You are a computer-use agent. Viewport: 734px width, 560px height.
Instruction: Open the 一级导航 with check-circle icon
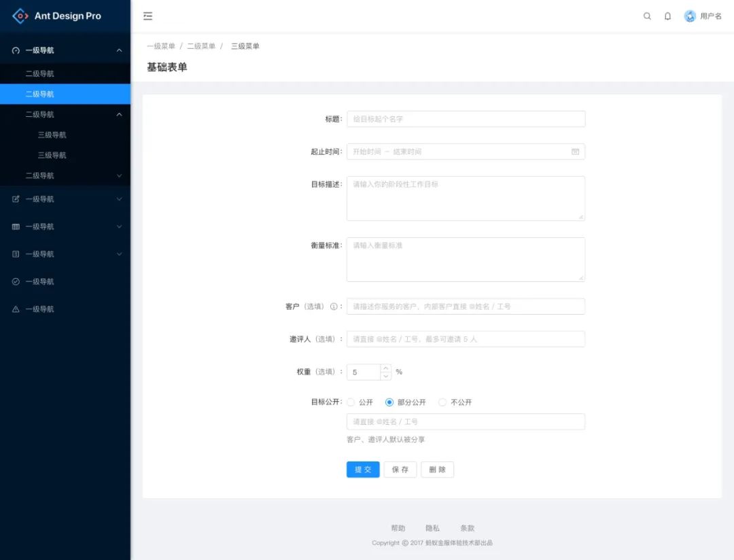coord(65,281)
